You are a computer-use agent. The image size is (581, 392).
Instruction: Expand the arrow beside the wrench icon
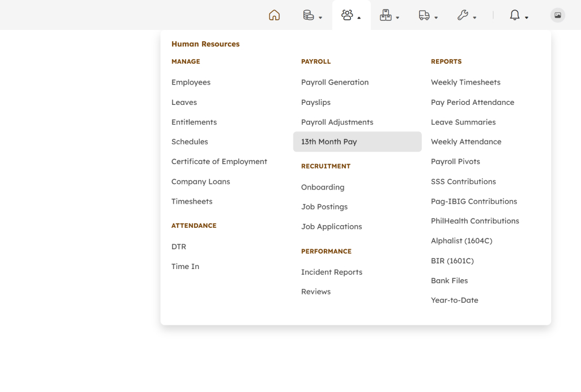[474, 17]
